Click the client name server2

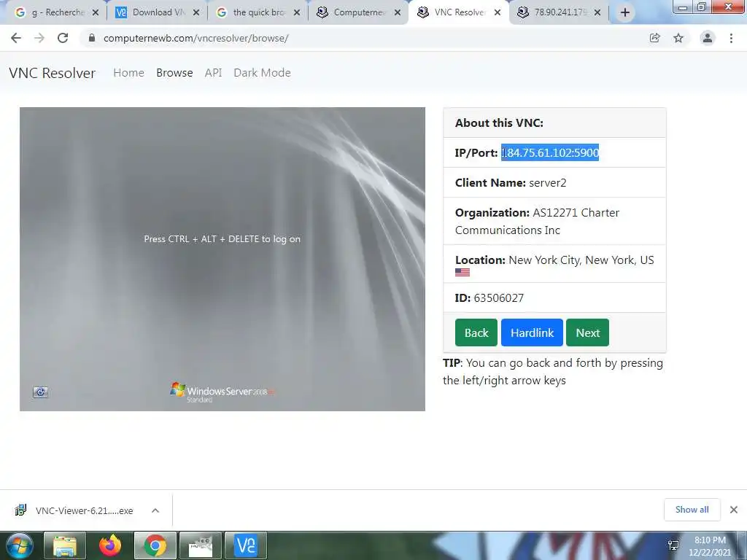click(x=547, y=183)
